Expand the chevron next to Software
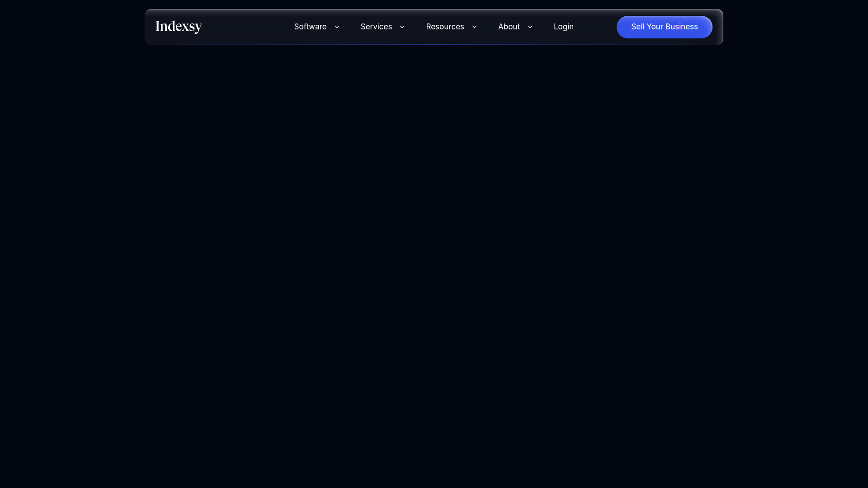Image resolution: width=868 pixels, height=488 pixels. (x=337, y=27)
